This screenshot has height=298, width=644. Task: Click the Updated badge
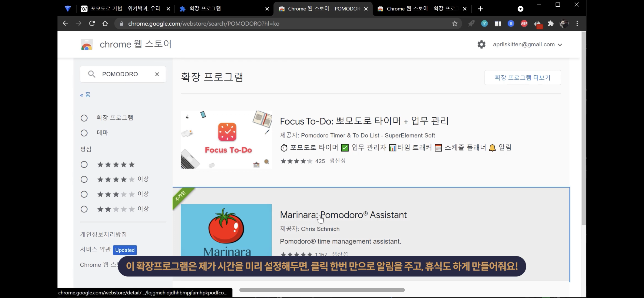click(125, 250)
